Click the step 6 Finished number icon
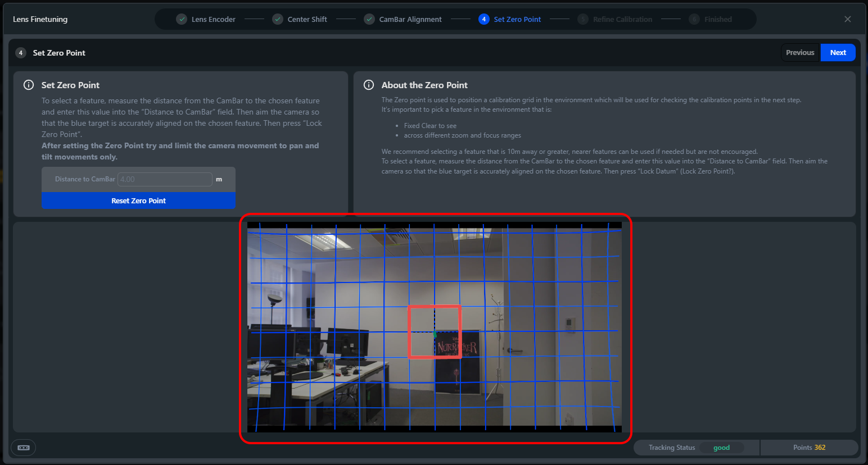This screenshot has width=868, height=465. (694, 19)
